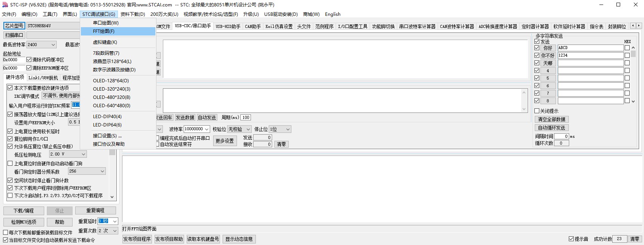Click the string field containing 1234
Viewport: 644px width, 245px height.
pos(590,55)
